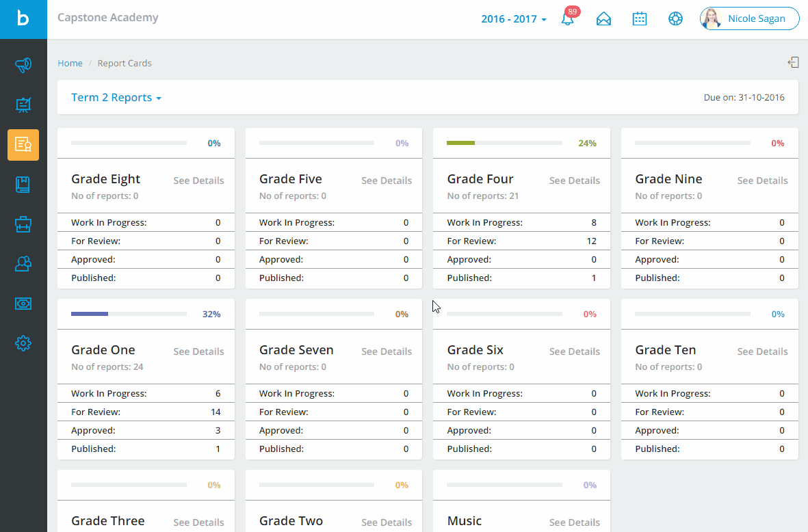Image resolution: width=808 pixels, height=532 pixels.
Task: Open the payments money icon in sidebar
Action: pos(23,303)
